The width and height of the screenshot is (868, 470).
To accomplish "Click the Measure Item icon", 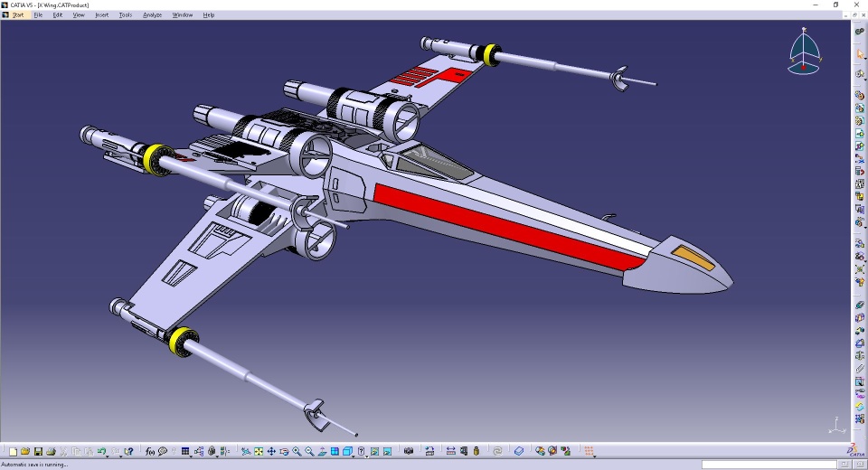I will [463, 451].
